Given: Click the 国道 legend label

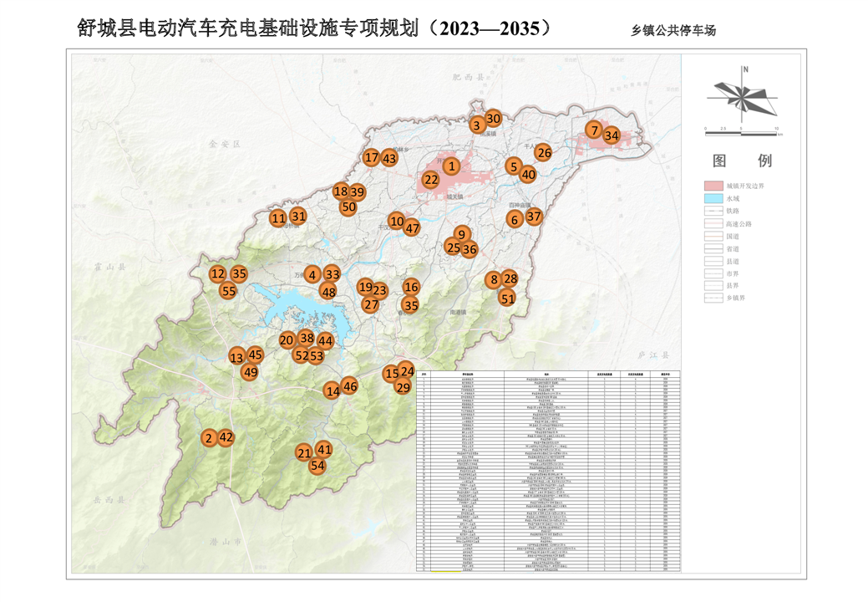Looking at the screenshot, I should point(733,237).
